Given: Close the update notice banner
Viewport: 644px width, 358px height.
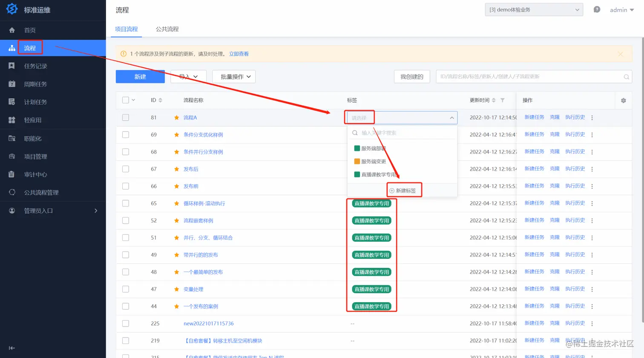Looking at the screenshot, I should coord(620,54).
